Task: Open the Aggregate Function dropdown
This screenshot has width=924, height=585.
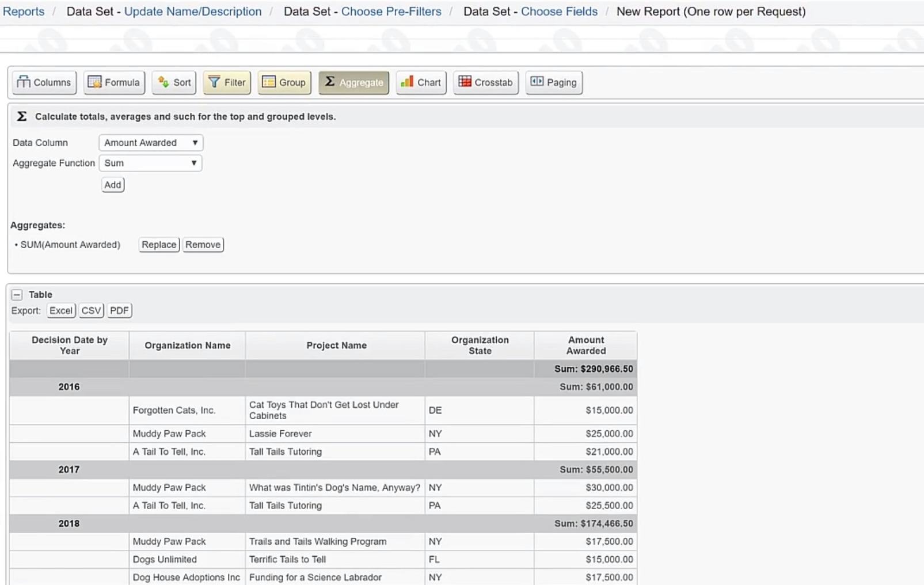Action: click(x=150, y=163)
